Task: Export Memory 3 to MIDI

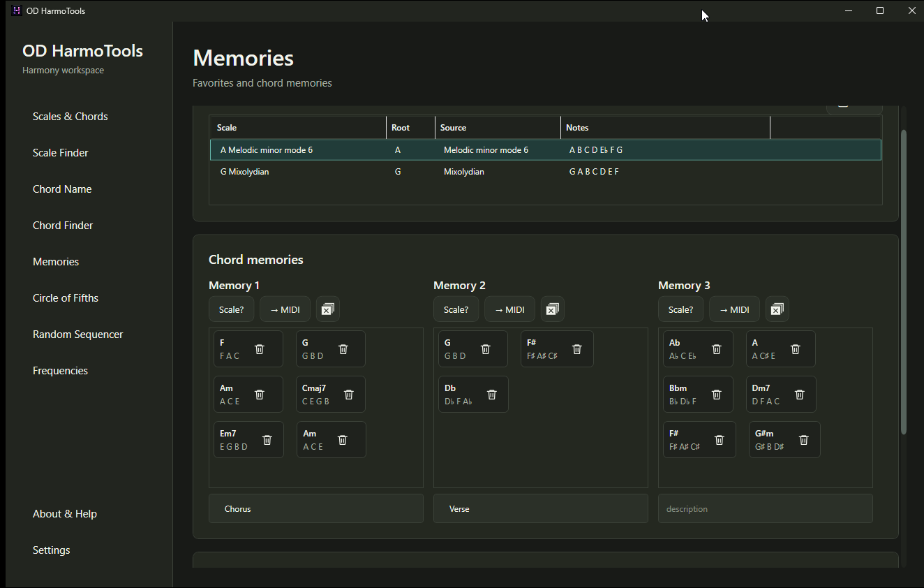Action: tap(734, 309)
